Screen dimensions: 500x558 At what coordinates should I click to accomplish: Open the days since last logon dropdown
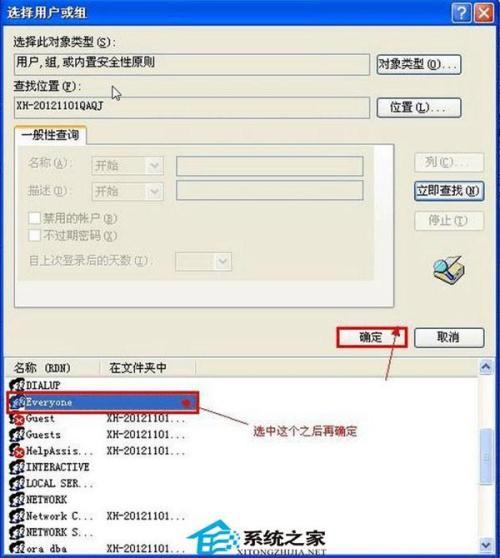pos(203,262)
